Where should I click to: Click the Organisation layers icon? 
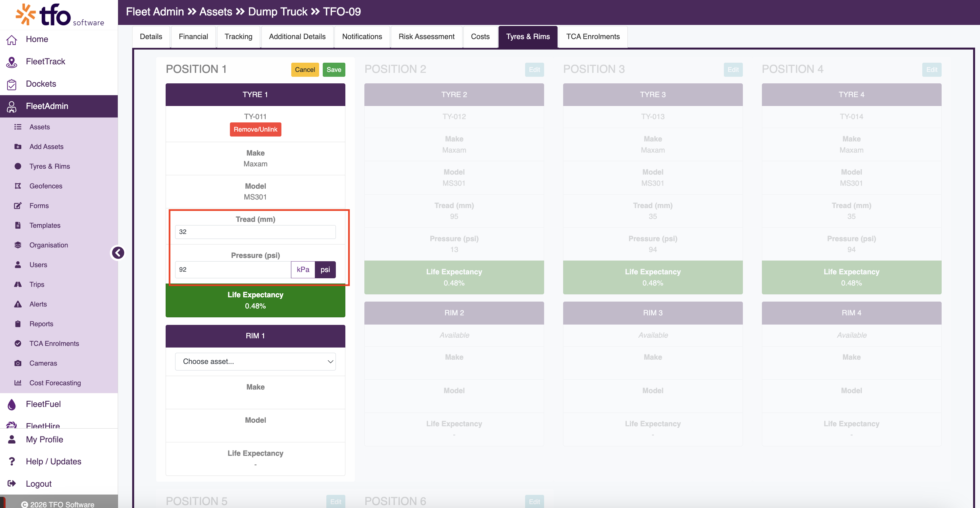tap(18, 245)
